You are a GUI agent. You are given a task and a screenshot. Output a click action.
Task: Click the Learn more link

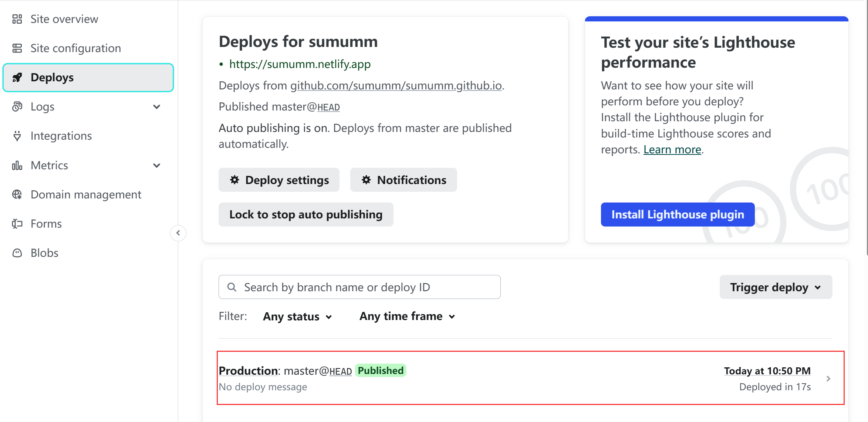click(x=672, y=149)
